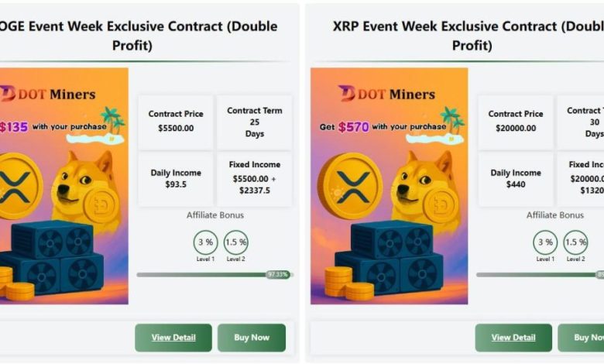Click the Daily Income $440 tile
Screen dimensions: 604x364
(x=516, y=179)
